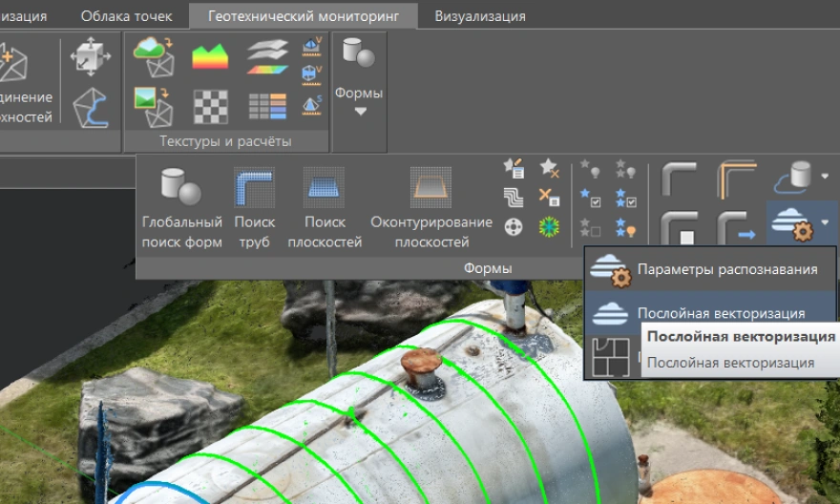Switch to the Визуализация tab
The image size is (840, 504).
pyautogui.click(x=479, y=16)
